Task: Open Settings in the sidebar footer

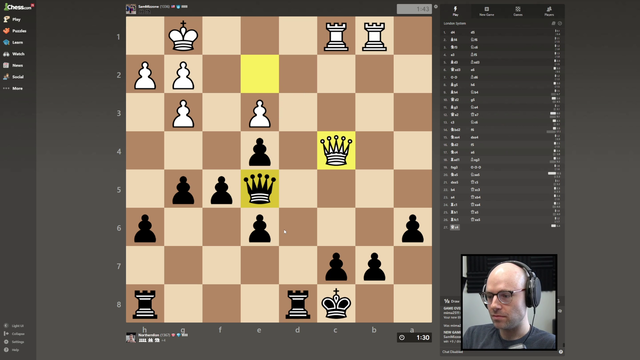Action: coord(14,342)
